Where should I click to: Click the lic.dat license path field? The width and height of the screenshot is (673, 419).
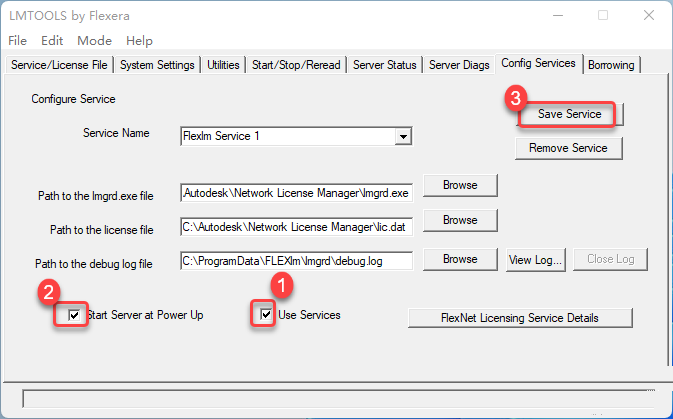297,227
